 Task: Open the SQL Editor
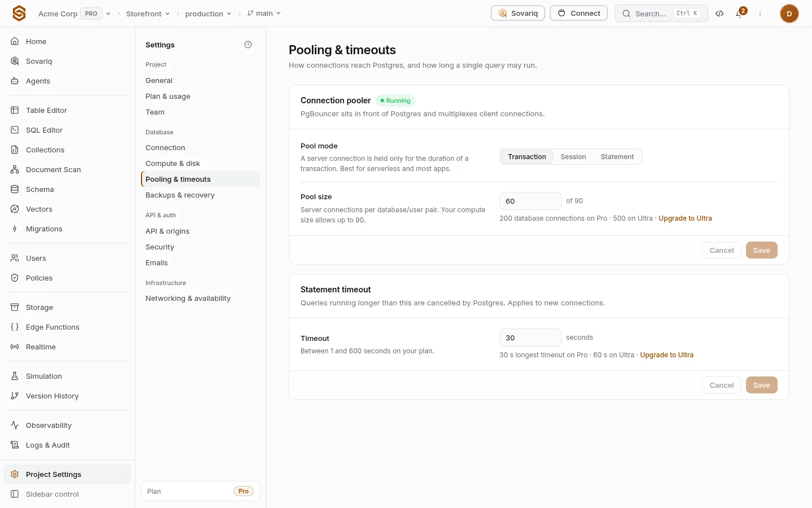pyautogui.click(x=68, y=130)
